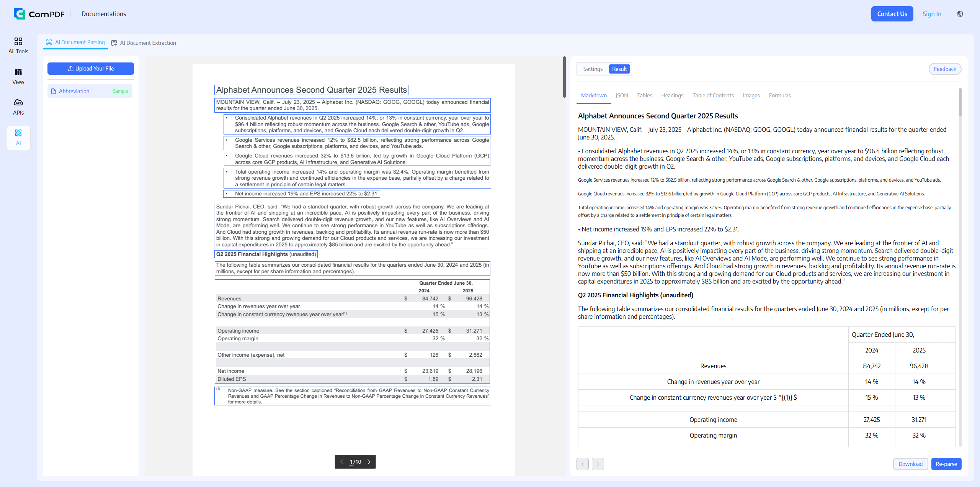Click the Sign In link
Screen dimensions: 980x487
[931, 14]
